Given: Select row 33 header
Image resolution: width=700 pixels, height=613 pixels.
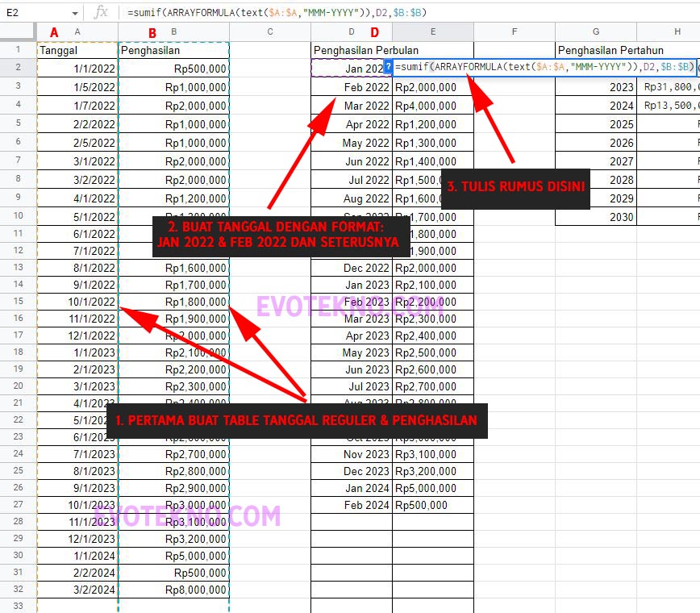Looking at the screenshot, I should coord(18,606).
